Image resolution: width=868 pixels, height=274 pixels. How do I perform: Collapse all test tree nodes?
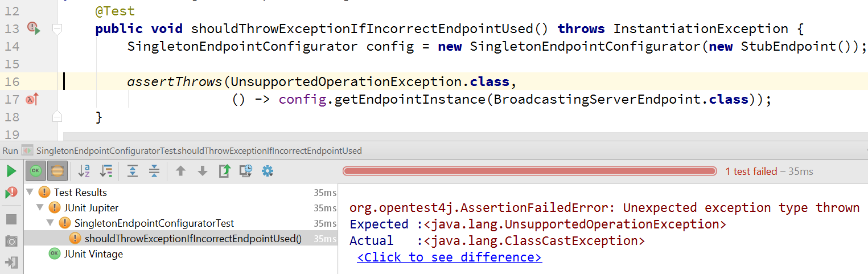click(154, 171)
